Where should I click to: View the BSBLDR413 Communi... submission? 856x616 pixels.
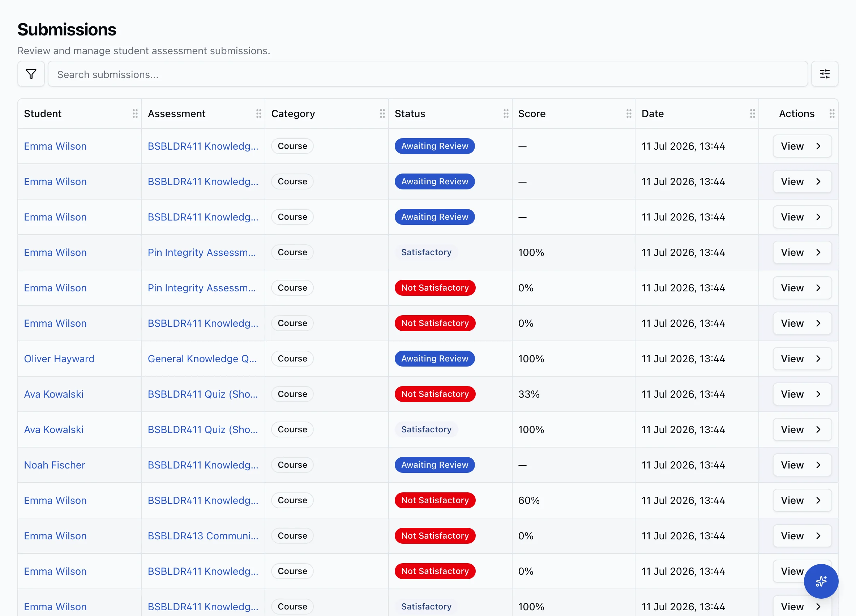(x=802, y=536)
